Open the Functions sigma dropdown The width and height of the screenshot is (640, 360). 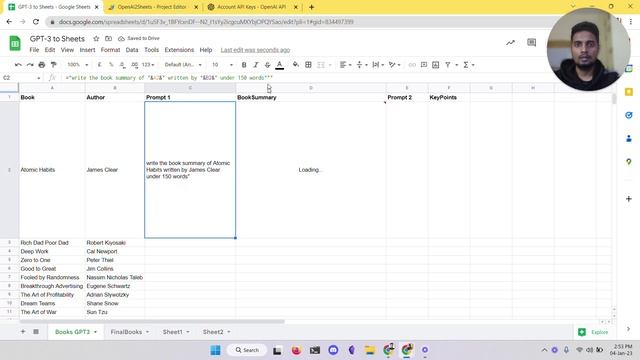pos(468,64)
